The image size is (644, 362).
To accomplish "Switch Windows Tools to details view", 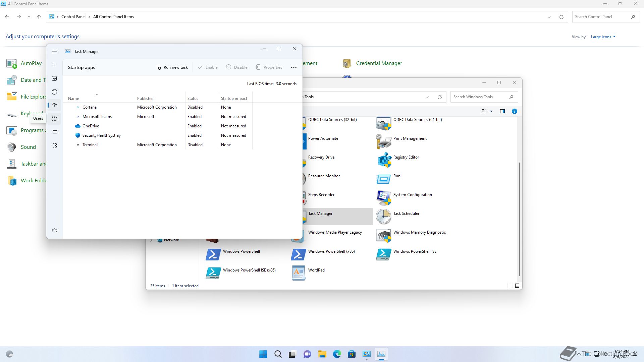I will point(510,286).
